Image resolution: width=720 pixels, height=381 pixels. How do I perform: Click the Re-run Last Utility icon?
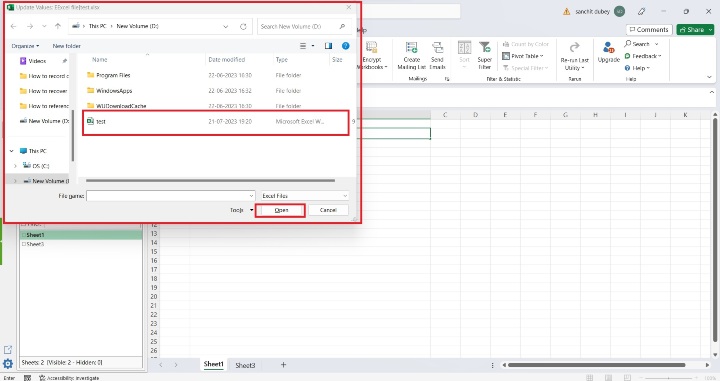(574, 48)
